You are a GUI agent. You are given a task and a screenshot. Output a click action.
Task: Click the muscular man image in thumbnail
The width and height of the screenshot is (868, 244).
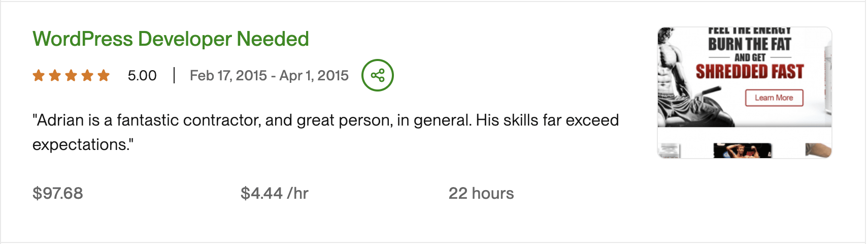pyautogui.click(x=678, y=81)
